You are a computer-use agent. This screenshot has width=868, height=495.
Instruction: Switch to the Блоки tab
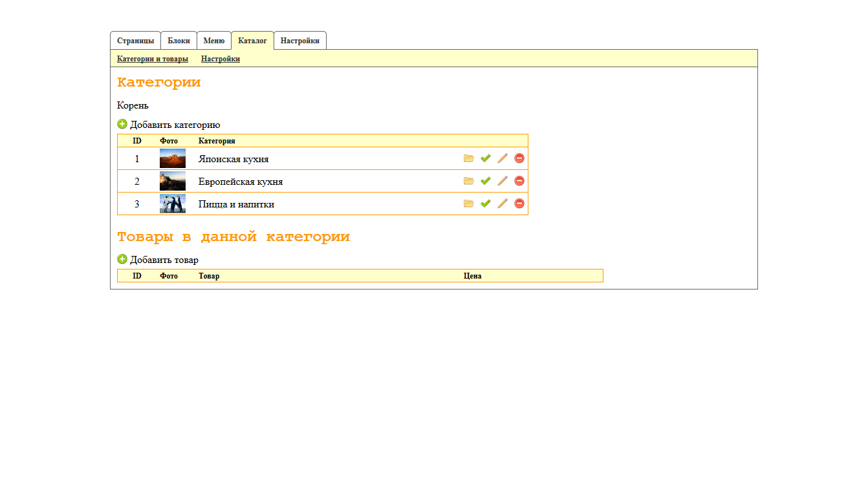point(179,41)
